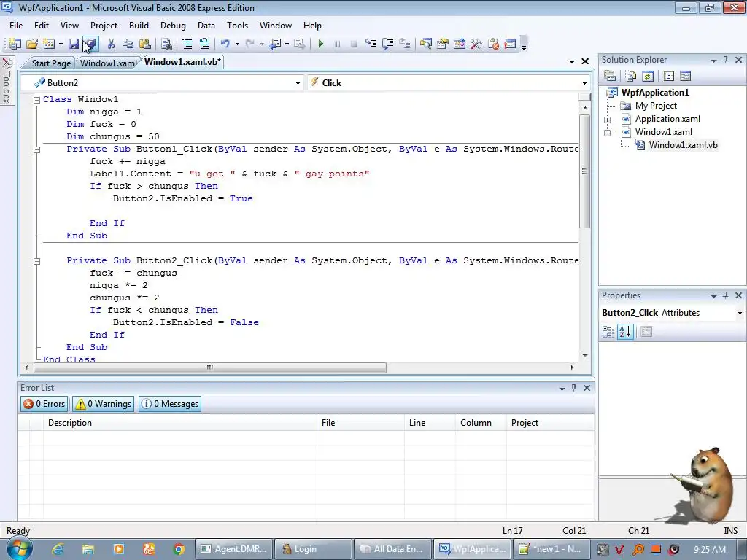Open Google Chrome from the taskbar
This screenshot has height=560, width=747.
179,549
